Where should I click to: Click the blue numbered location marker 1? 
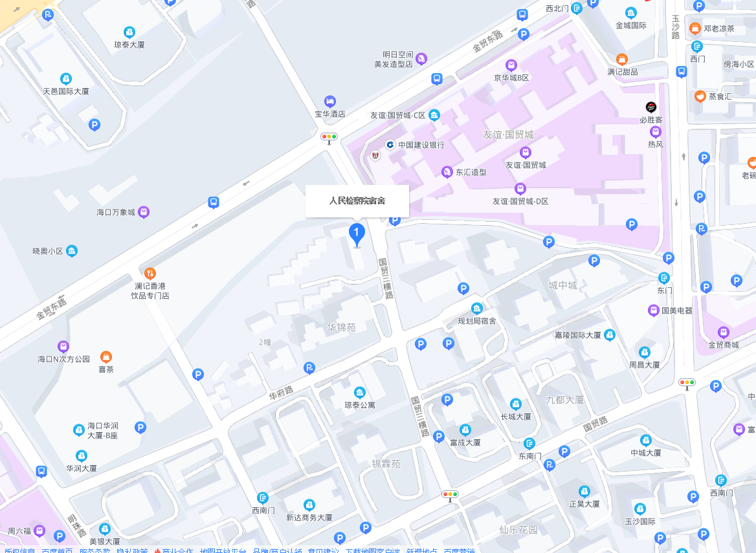click(357, 235)
